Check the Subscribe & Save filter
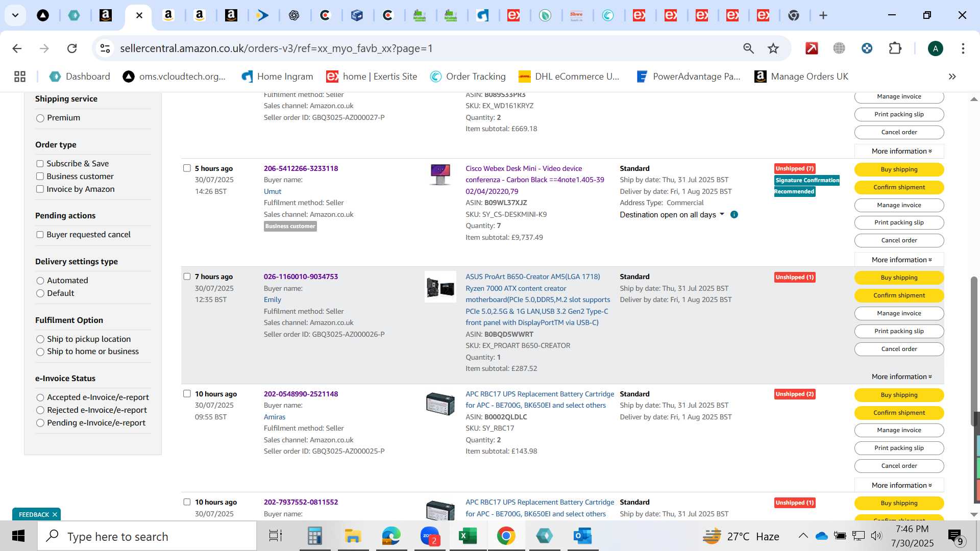The image size is (980, 551). [40, 164]
